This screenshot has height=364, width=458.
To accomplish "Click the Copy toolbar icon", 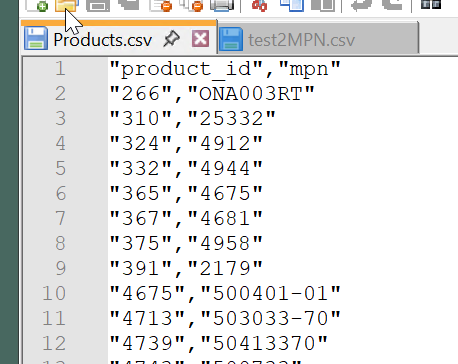I will point(292,5).
